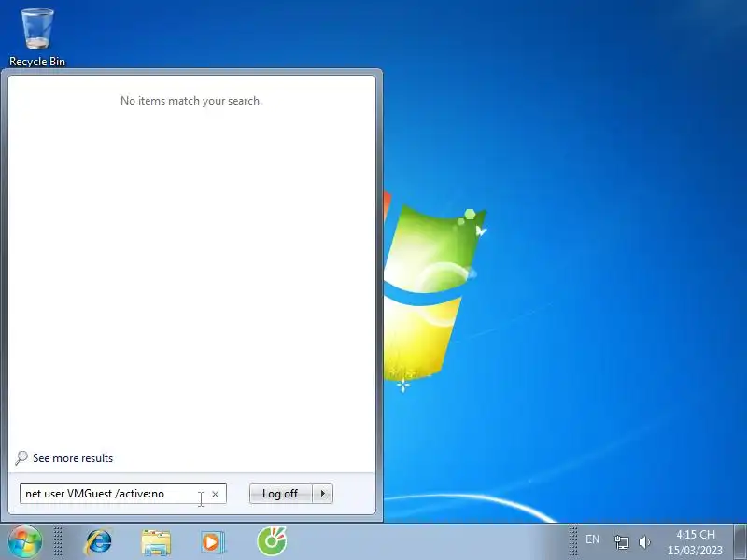The height and width of the screenshot is (560, 747).
Task: Launch Internet Explorer from taskbar
Action: click(x=99, y=541)
